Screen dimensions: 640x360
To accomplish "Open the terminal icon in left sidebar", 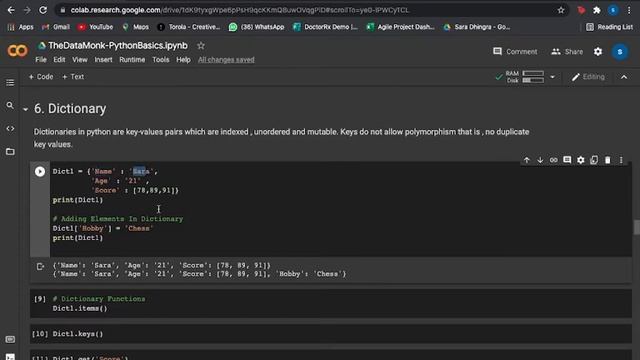I will point(10,357).
